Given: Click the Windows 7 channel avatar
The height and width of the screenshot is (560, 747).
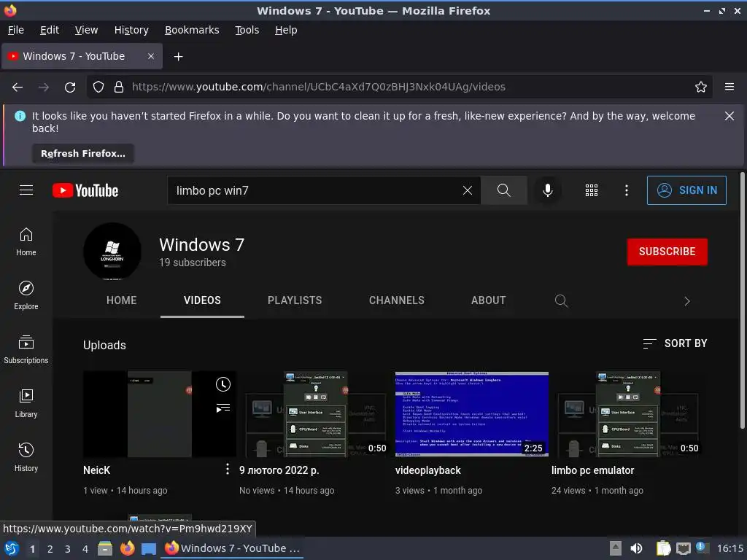Looking at the screenshot, I should 112,252.
